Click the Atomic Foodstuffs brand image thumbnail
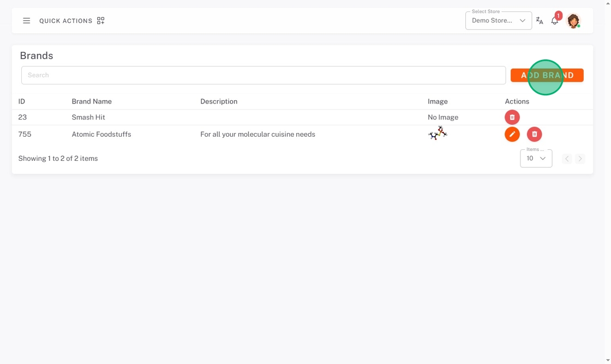The height and width of the screenshot is (364, 611). 438,134
